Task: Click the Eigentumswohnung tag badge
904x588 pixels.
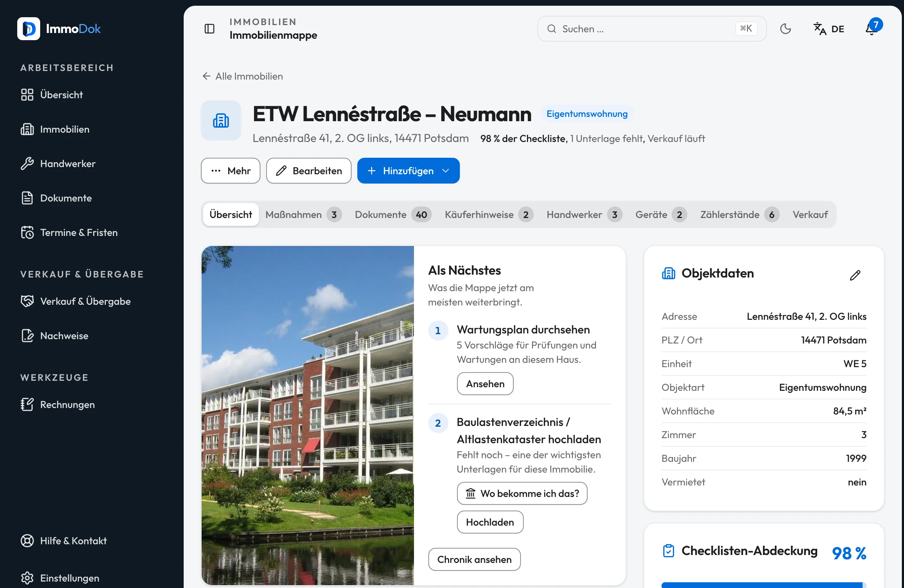Action: pyautogui.click(x=587, y=114)
